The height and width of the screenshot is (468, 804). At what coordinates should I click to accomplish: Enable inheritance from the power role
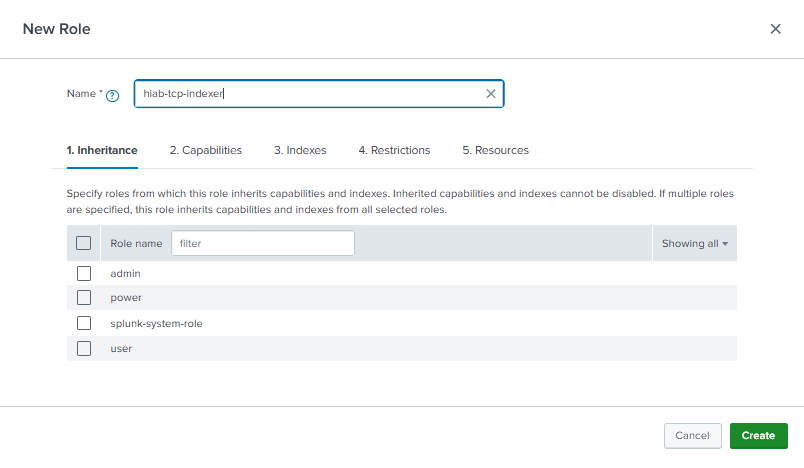point(84,298)
